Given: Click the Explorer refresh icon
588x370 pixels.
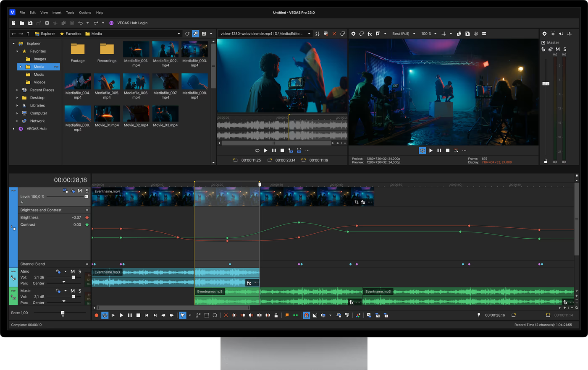Looking at the screenshot, I should 187,34.
